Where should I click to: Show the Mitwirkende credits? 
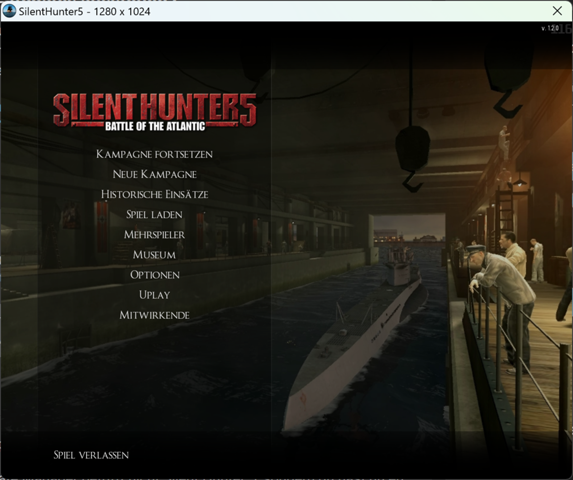[154, 315]
